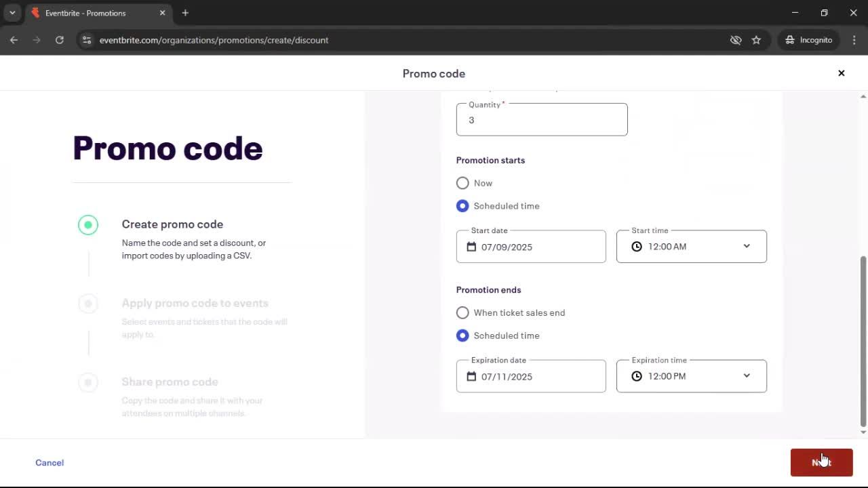Click the Cancel link

click(x=50, y=462)
